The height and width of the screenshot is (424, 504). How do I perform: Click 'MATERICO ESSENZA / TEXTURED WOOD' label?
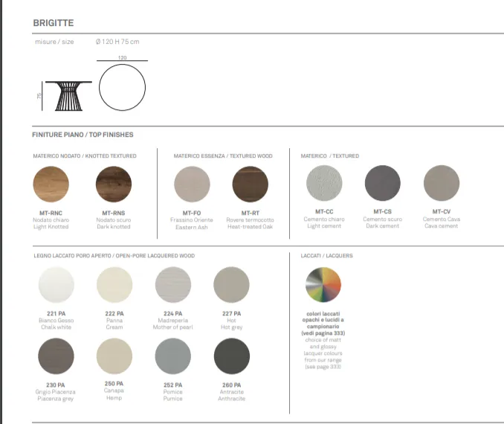tap(223, 155)
